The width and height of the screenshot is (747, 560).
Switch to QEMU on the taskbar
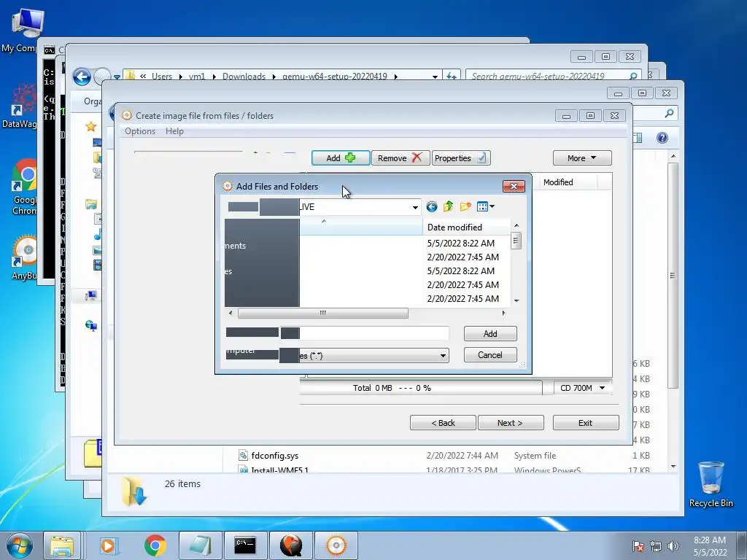point(291,545)
